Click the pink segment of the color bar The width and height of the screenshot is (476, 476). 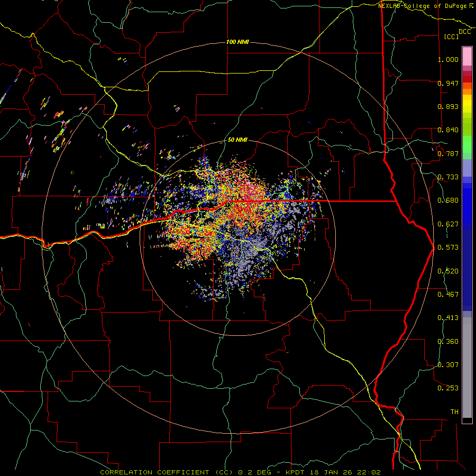pos(467,57)
